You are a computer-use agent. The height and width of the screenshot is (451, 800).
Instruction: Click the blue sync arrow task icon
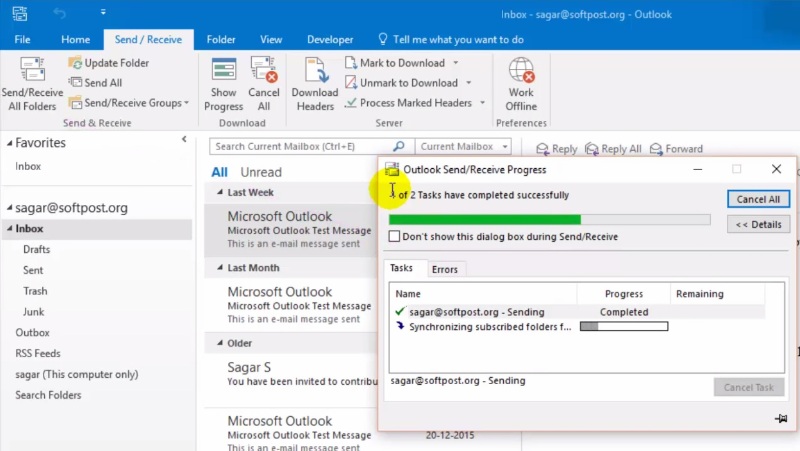pos(400,325)
